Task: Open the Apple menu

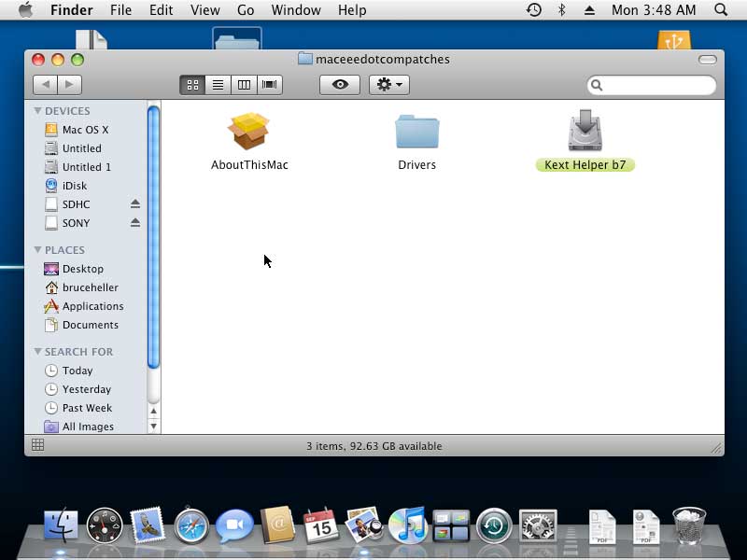Action: point(26,10)
